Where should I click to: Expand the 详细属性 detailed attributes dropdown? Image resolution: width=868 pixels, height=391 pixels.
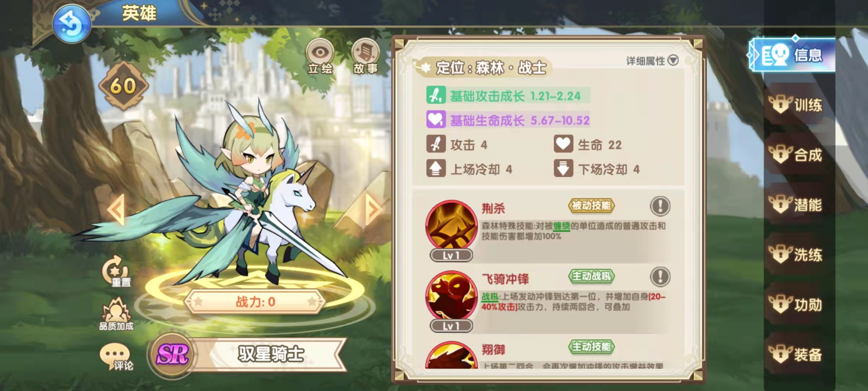pyautogui.click(x=652, y=61)
